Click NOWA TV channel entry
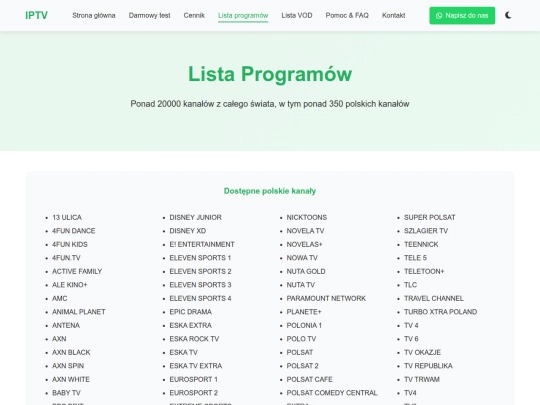540x405 pixels. 302,258
